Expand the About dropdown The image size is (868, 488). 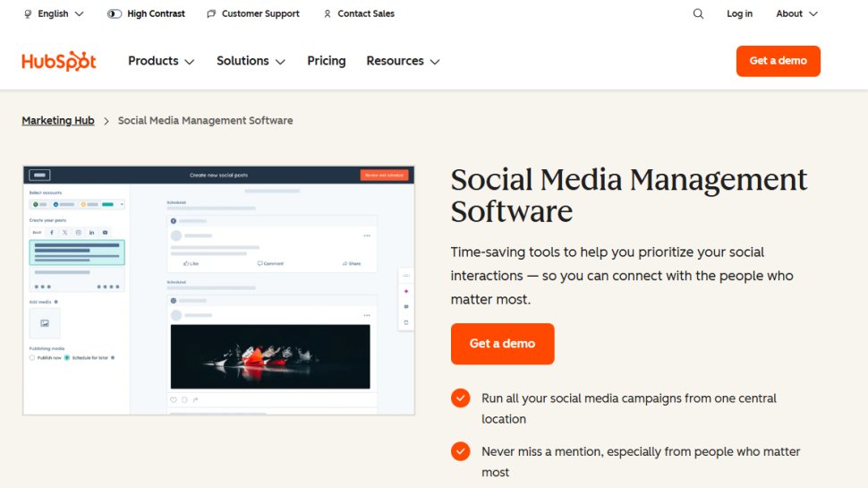796,13
